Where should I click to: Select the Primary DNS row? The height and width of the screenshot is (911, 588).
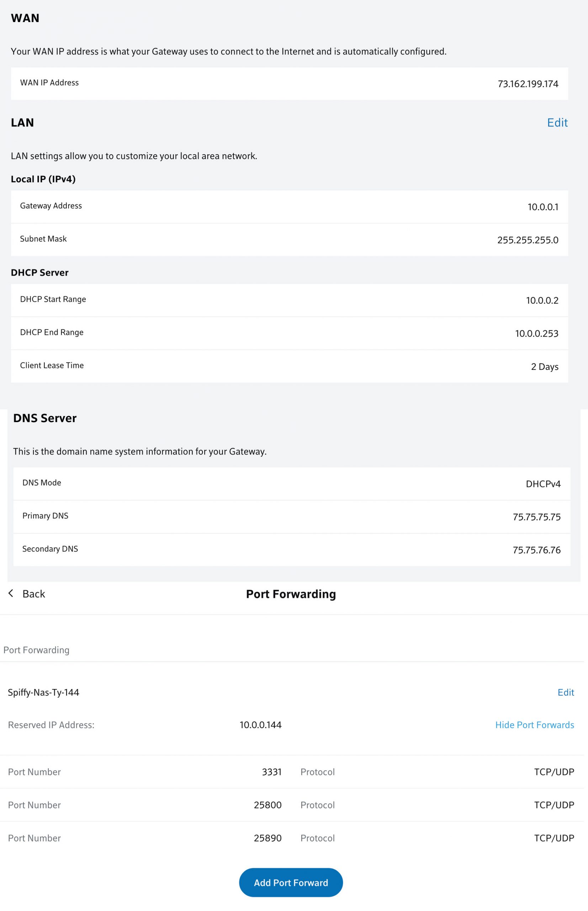point(292,517)
